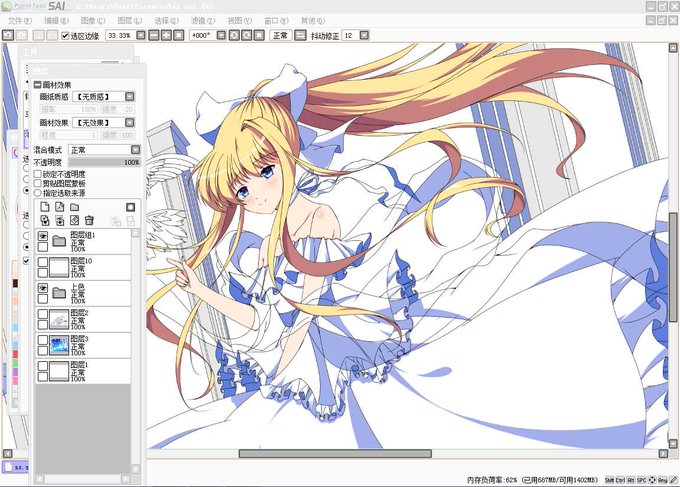
Task: Pick the dark maroon color swatch
Action: click(15, 283)
